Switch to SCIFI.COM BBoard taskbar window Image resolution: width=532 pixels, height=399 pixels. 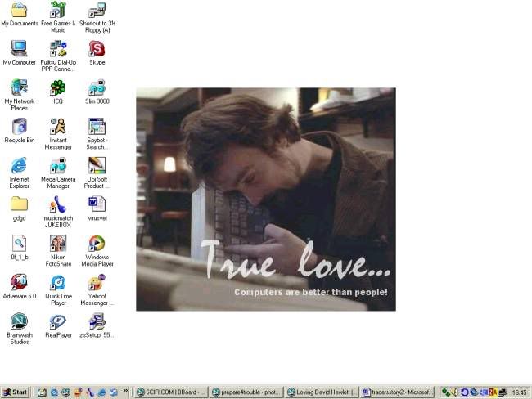coord(171,392)
